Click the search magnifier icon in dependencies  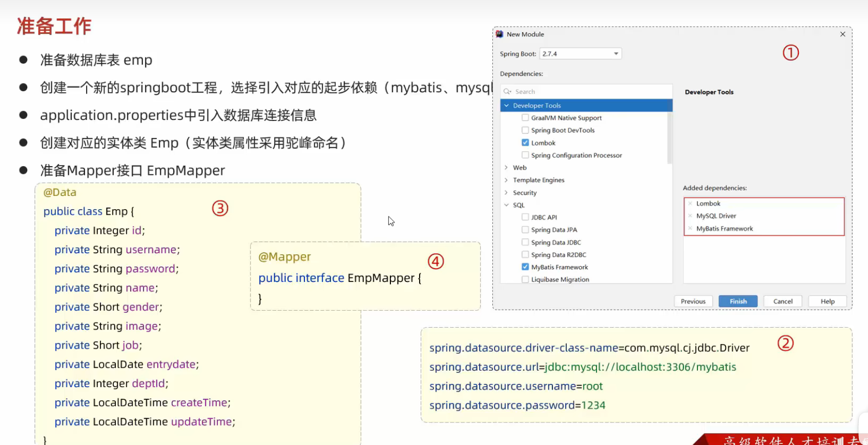(x=507, y=91)
